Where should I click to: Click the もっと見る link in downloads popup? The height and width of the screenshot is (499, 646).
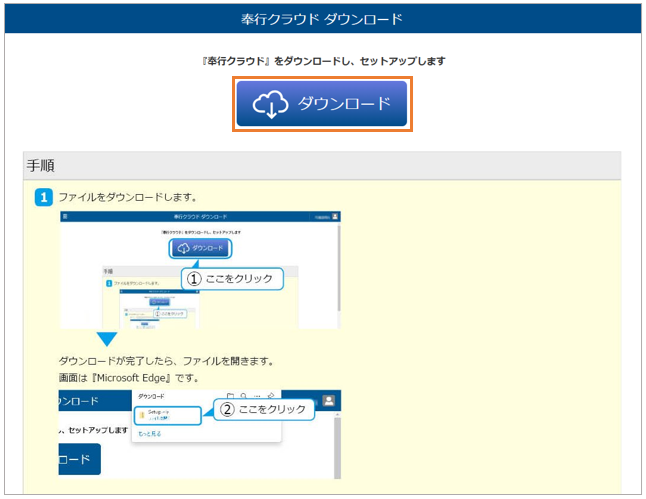(150, 434)
